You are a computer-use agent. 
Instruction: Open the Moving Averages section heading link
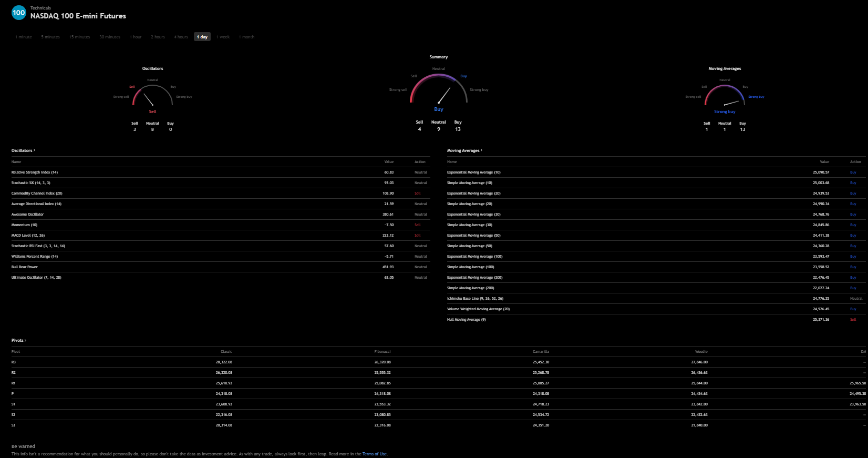pos(464,150)
